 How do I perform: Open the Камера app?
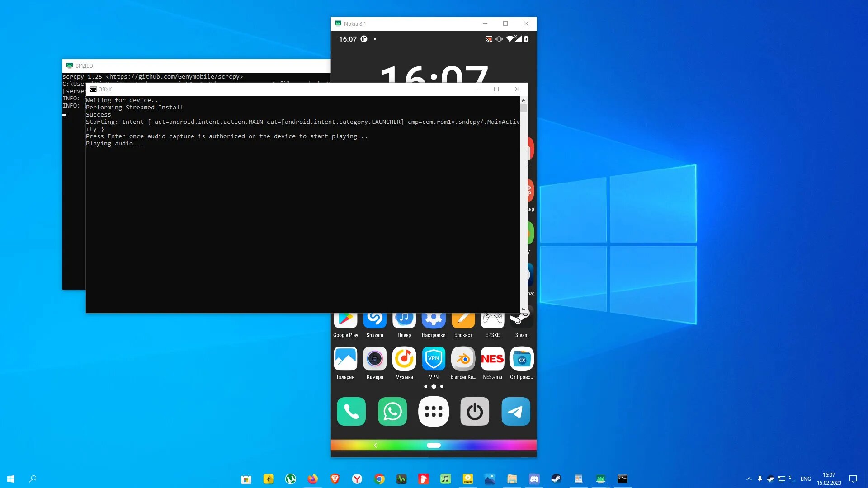coord(375,359)
